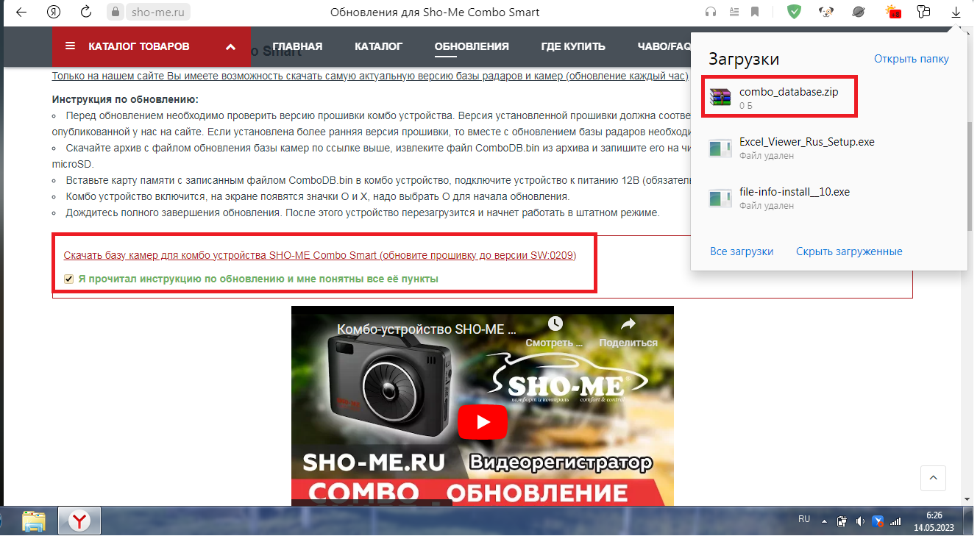Open the green shield protection icon
980x536 pixels.
pos(794,12)
